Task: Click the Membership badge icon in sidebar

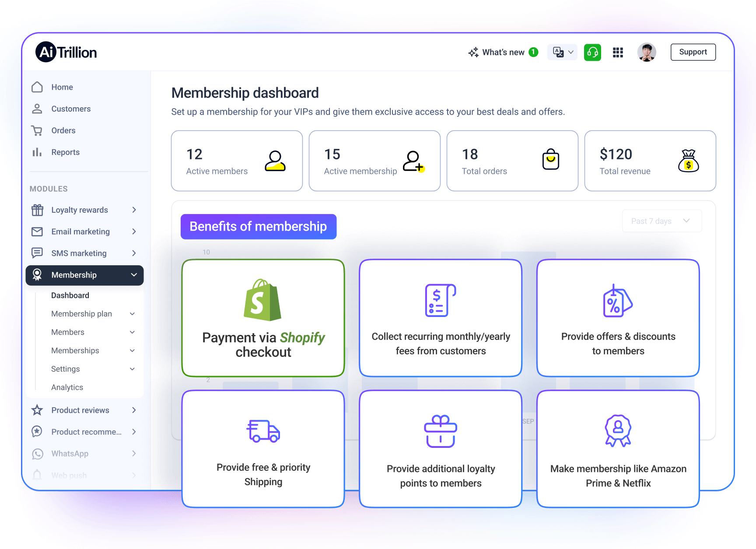Action: pos(37,275)
